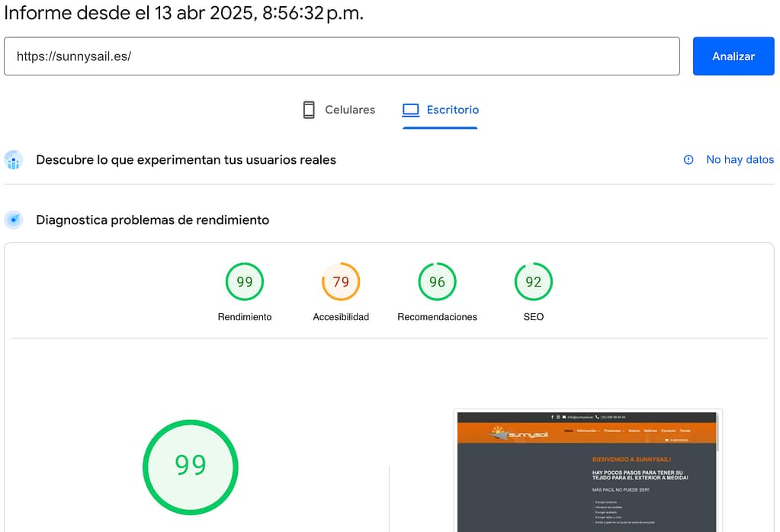Go to the SEO 92 score gauge
This screenshot has height=532, width=780.
(533, 282)
